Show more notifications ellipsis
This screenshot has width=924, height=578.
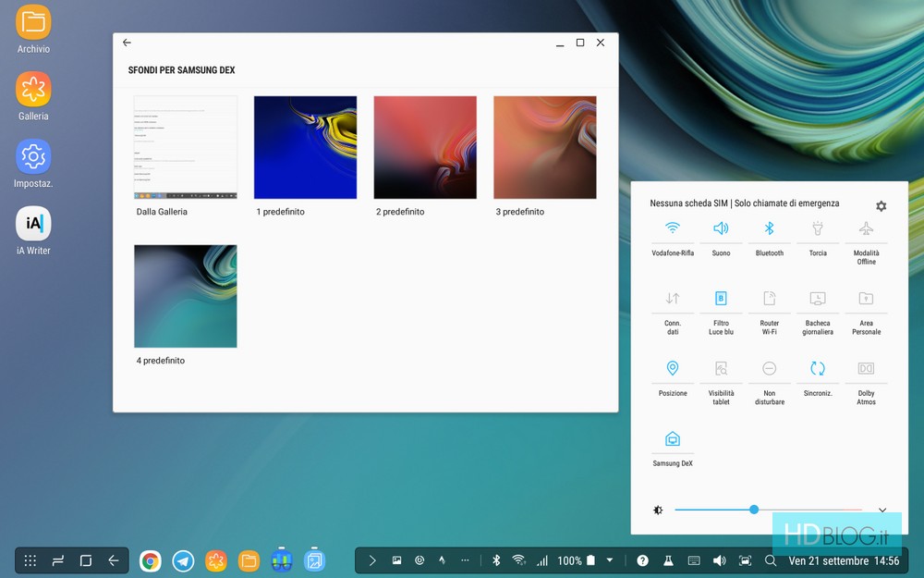[465, 561]
